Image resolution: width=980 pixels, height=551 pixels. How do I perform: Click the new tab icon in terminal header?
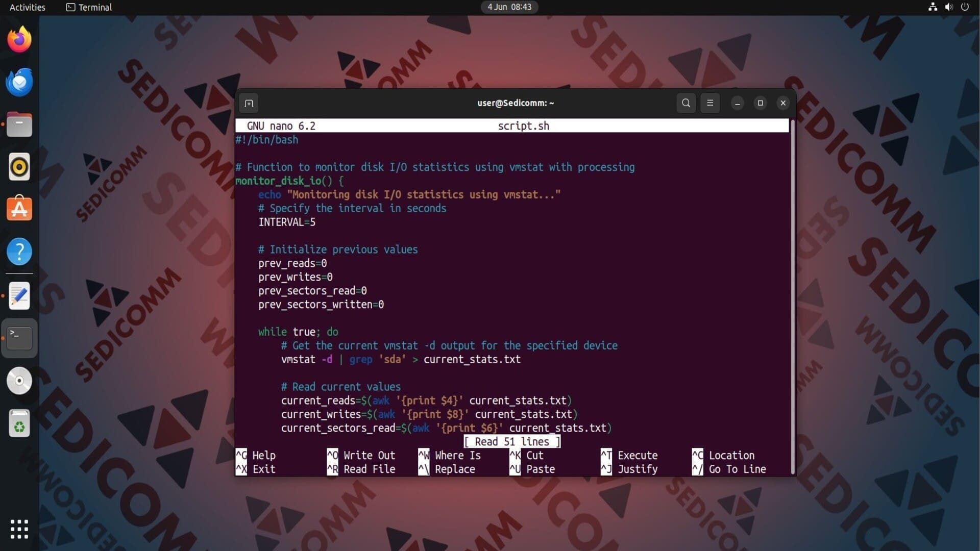coord(249,103)
